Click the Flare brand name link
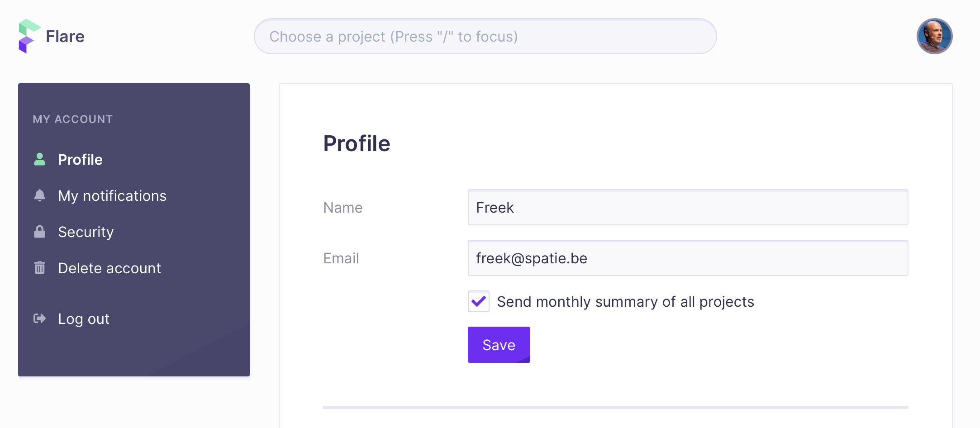The image size is (980, 428). click(65, 36)
